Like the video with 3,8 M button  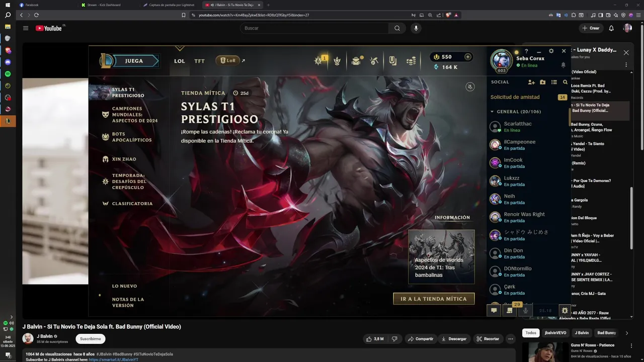[x=375, y=339]
